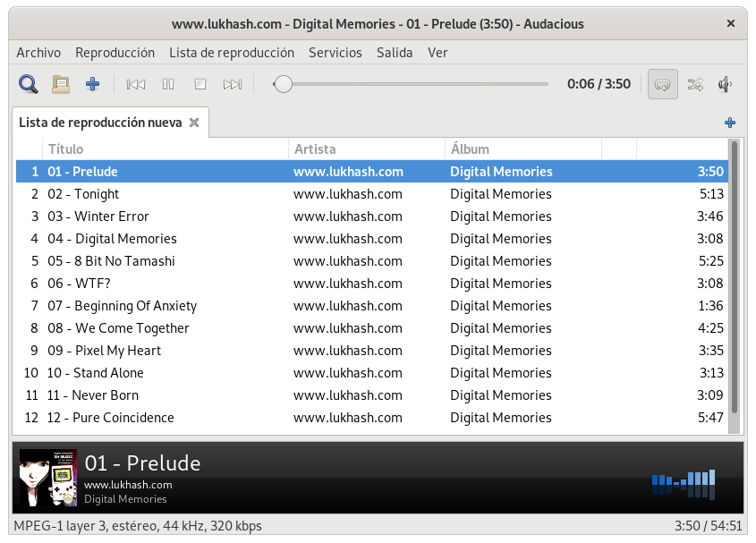Image resolution: width=756 pixels, height=543 pixels.
Task: Toggle repeat mode
Action: coord(662,84)
